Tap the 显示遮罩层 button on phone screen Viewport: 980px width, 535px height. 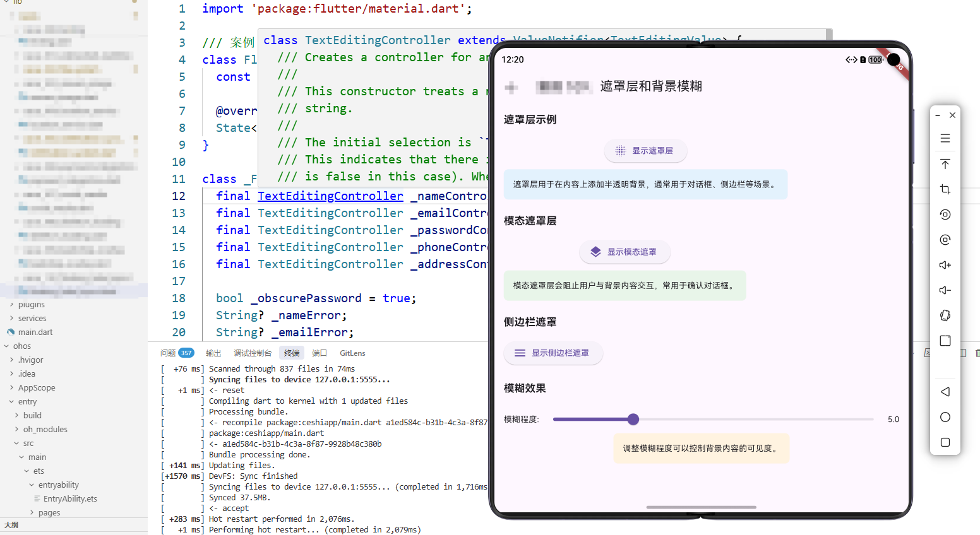[x=645, y=151]
